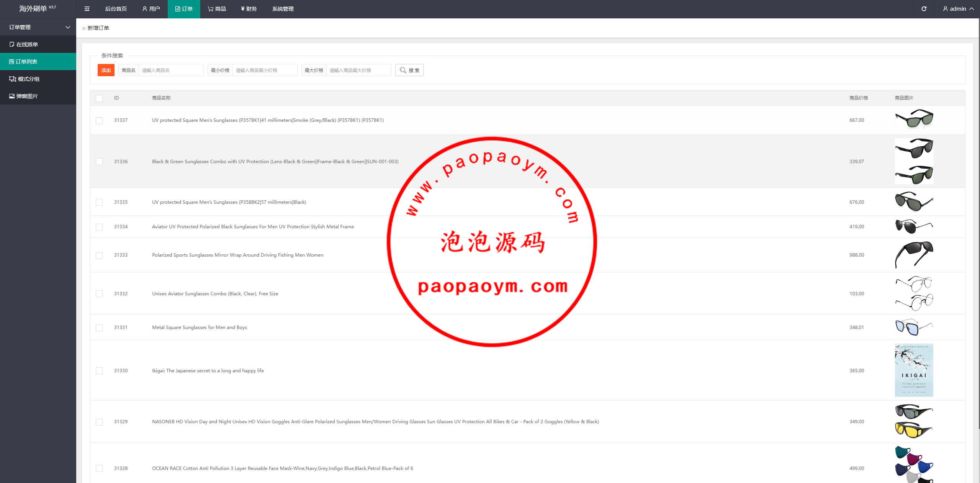980x483 pixels.
Task: Open 在线派单 in the sidebar
Action: (38, 44)
